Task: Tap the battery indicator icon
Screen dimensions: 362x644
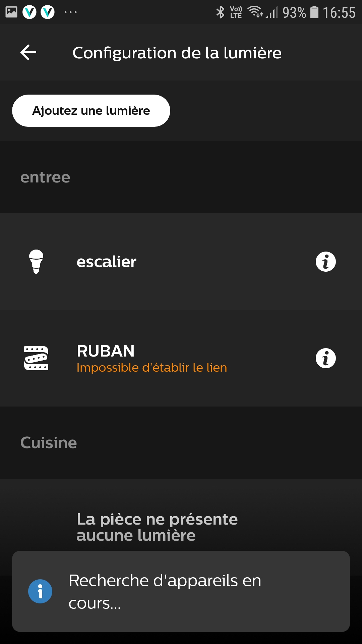Action: [x=314, y=12]
